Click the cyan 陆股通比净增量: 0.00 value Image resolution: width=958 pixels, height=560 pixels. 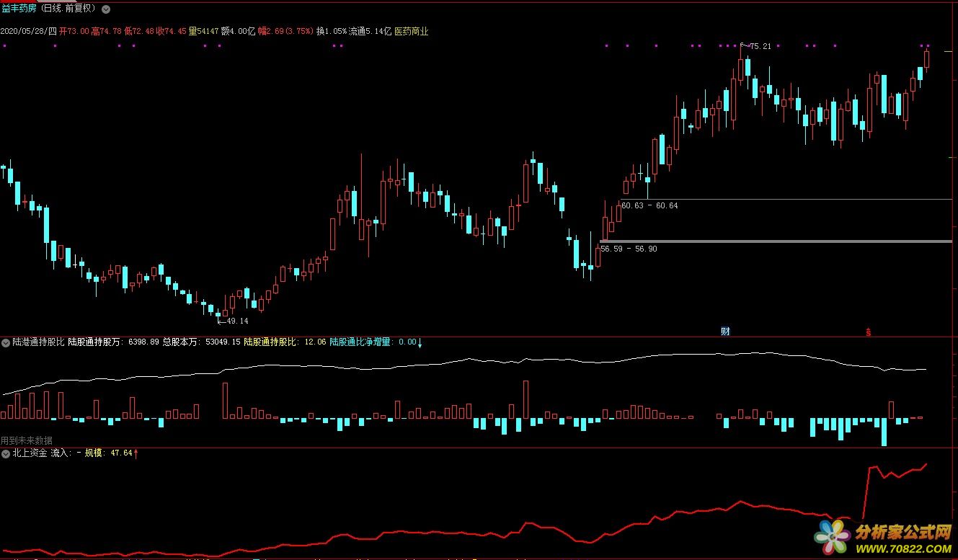pos(373,342)
